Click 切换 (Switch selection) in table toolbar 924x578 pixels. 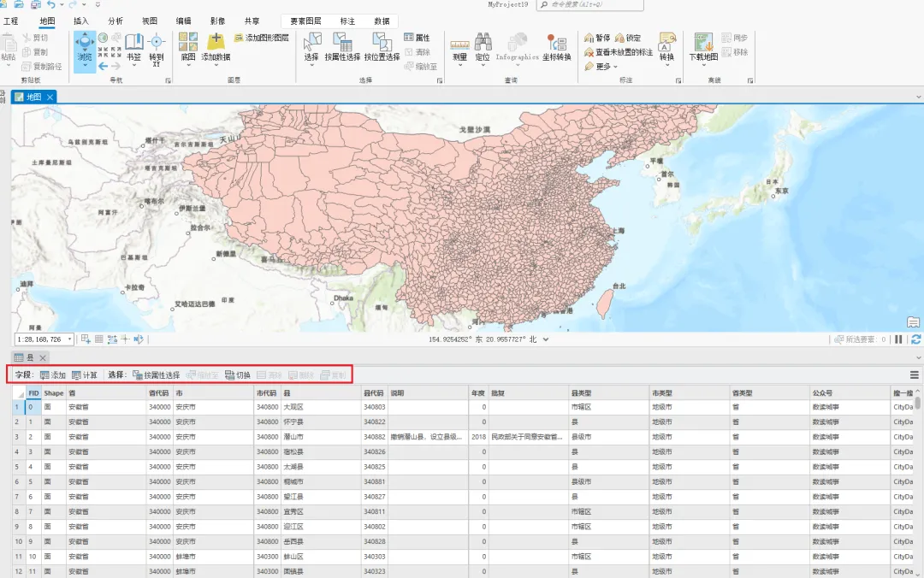point(238,375)
